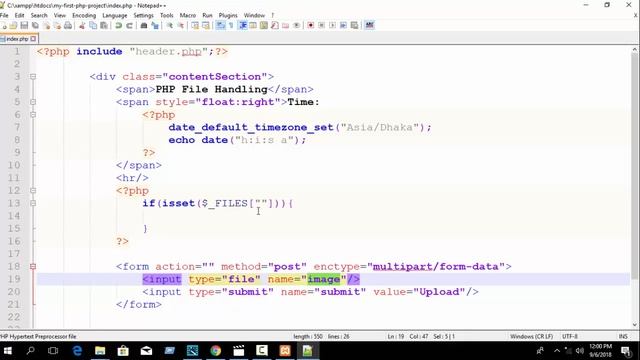This screenshot has height=360, width=640.
Task: Toggle word wrap in the toolbar
Action: click(x=220, y=25)
